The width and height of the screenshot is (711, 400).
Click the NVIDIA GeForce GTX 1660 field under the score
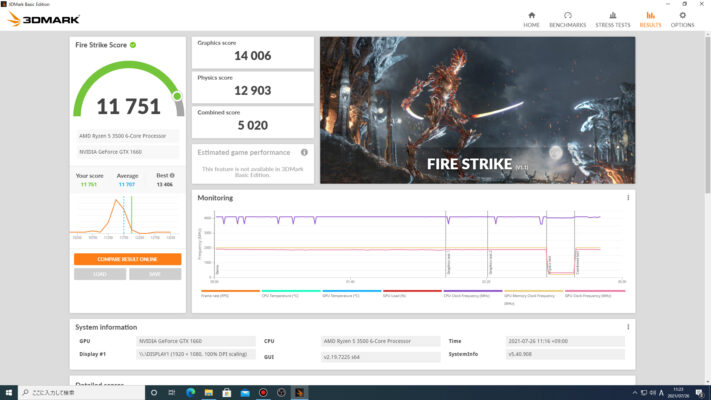click(x=127, y=152)
